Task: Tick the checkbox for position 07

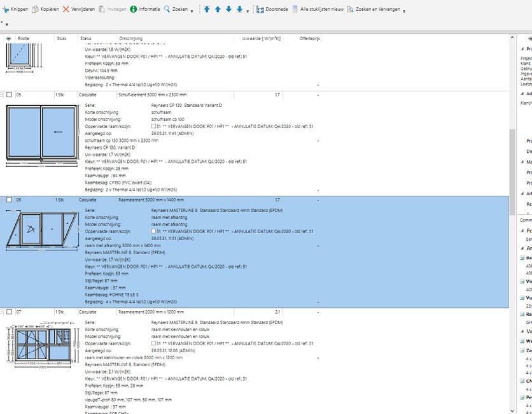Action: tap(9, 311)
